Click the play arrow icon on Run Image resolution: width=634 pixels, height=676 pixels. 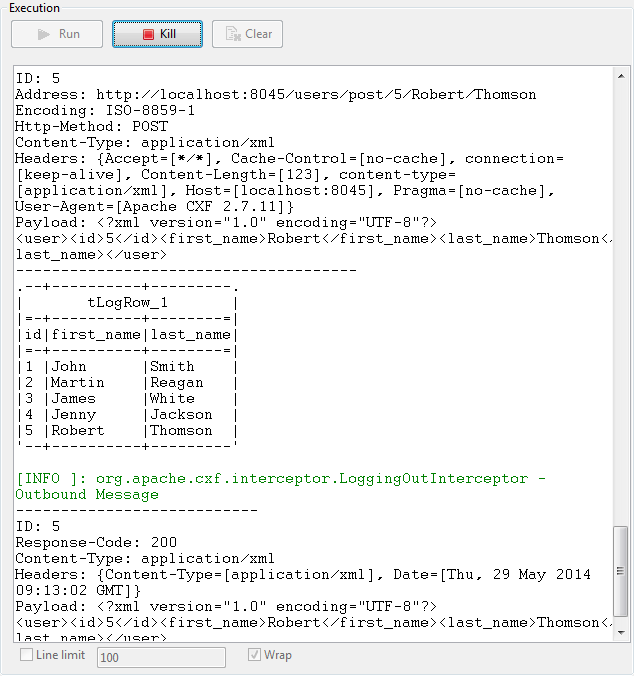[44, 34]
